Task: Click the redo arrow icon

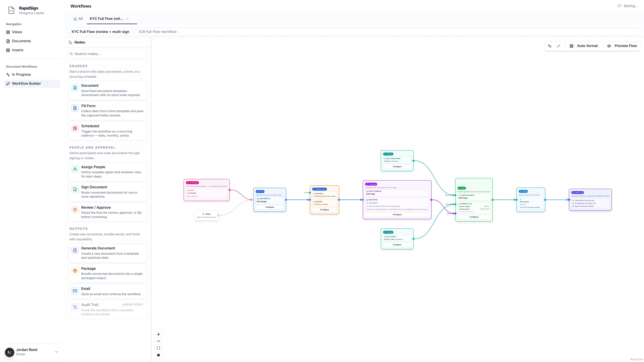Action: click(x=558, y=46)
